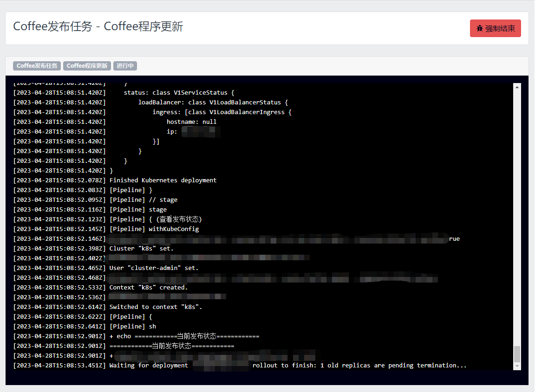
Task: Click the bug icon in 强制结束 button
Action: pos(480,28)
